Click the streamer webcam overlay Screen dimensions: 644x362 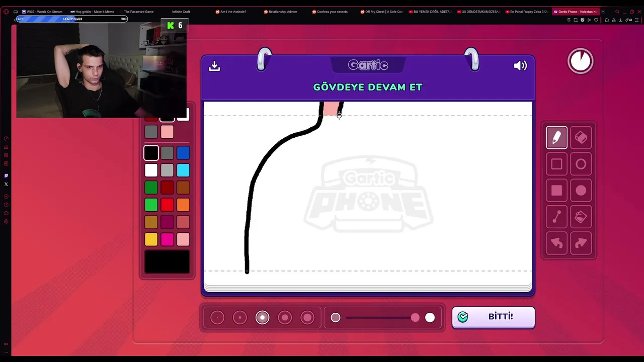click(102, 71)
